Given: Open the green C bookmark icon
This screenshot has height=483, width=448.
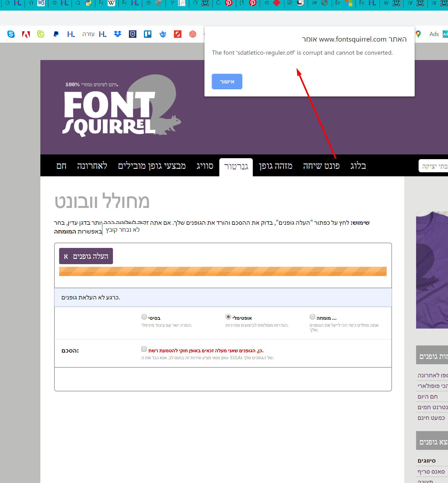Looking at the screenshot, I should tap(41, 34).
